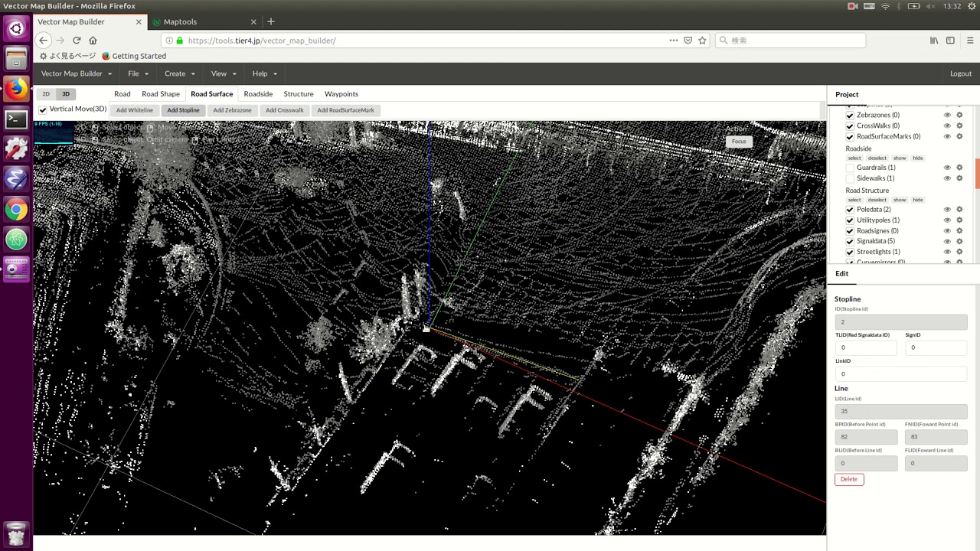Click Add Whiteline button
The image size is (980, 551).
click(x=135, y=110)
